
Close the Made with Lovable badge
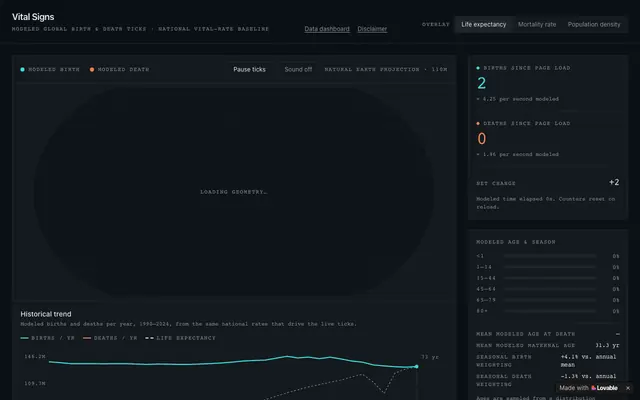point(628,388)
